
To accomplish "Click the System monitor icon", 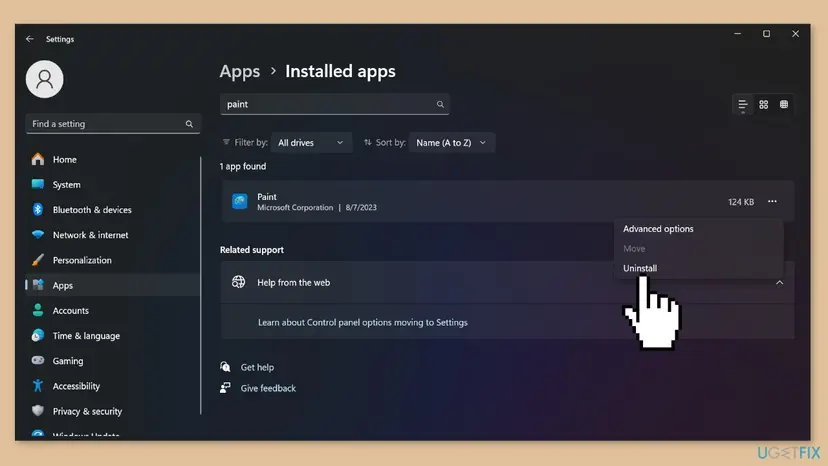I will (x=37, y=184).
